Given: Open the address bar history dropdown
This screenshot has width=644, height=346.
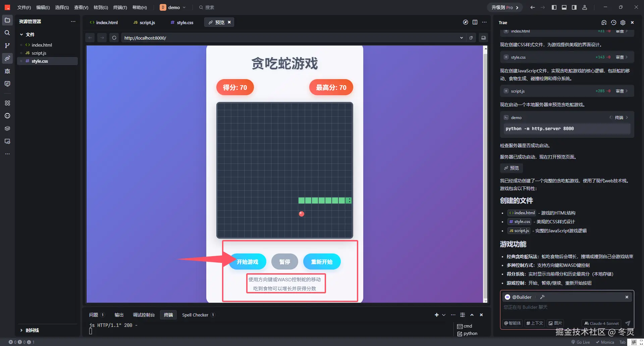Looking at the screenshot, I should click(x=461, y=38).
